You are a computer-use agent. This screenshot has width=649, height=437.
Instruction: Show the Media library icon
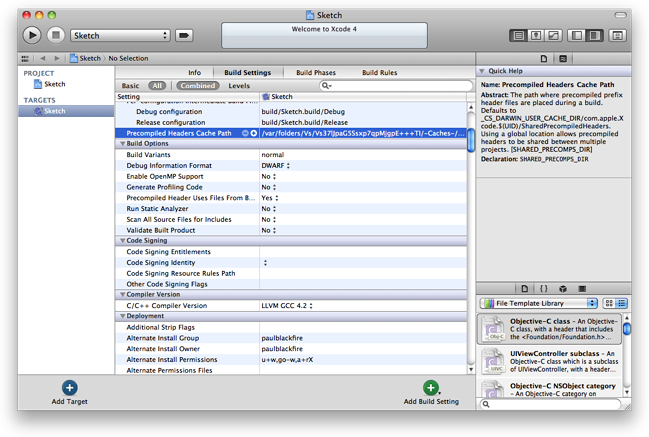tap(582, 288)
